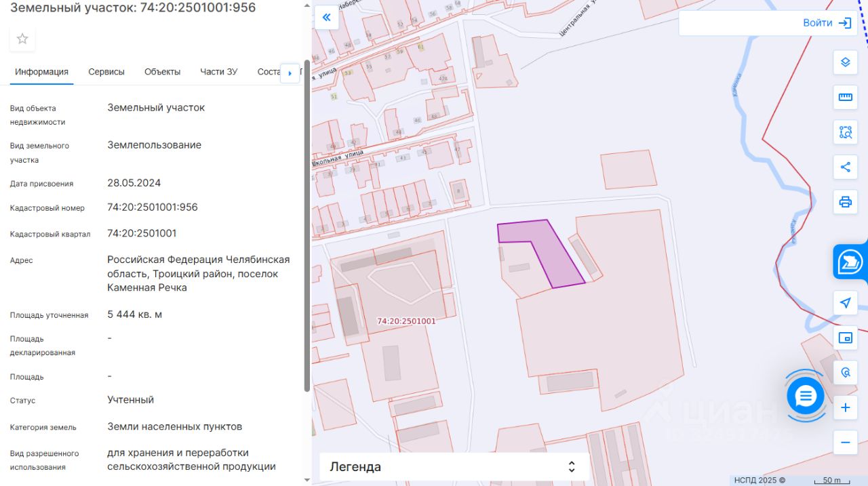The width and height of the screenshot is (868, 486).
Task: Open the map layers button
Action: pos(845,62)
